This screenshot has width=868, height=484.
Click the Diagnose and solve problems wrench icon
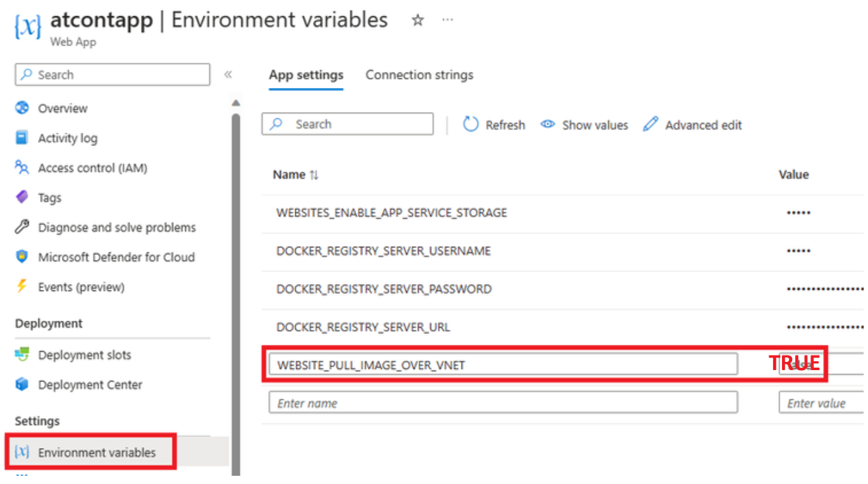point(22,227)
